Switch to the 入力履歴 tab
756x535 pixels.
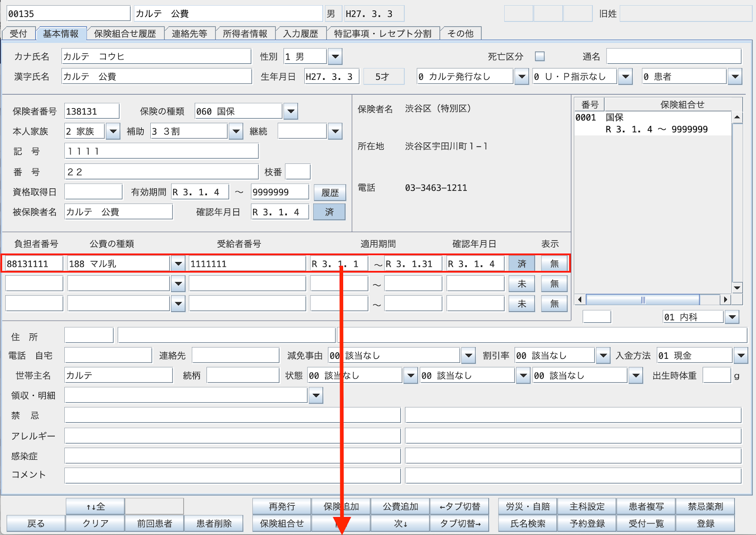coord(301,33)
